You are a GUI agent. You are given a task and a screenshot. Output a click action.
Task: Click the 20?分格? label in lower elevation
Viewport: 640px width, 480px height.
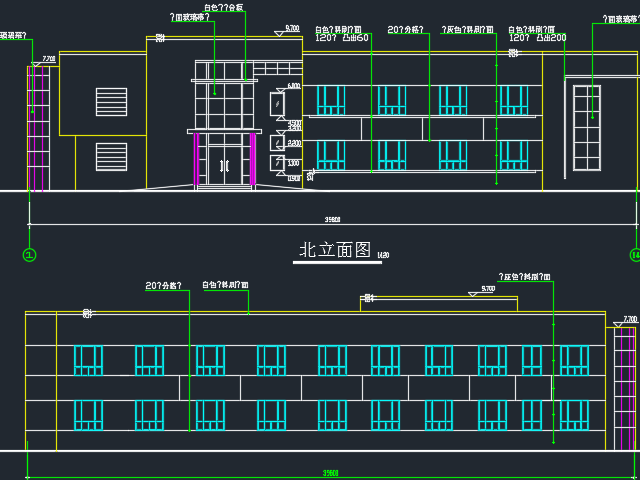pos(165,286)
